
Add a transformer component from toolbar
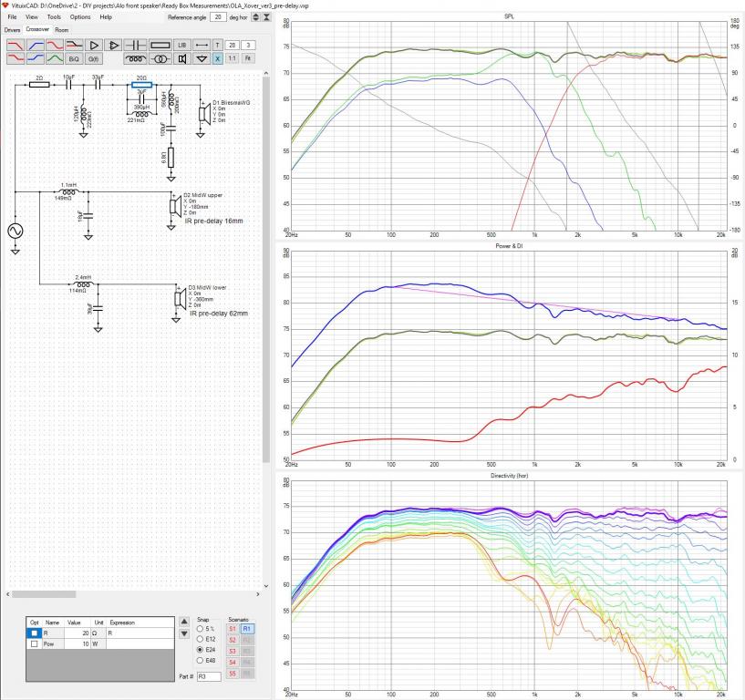tap(160, 59)
